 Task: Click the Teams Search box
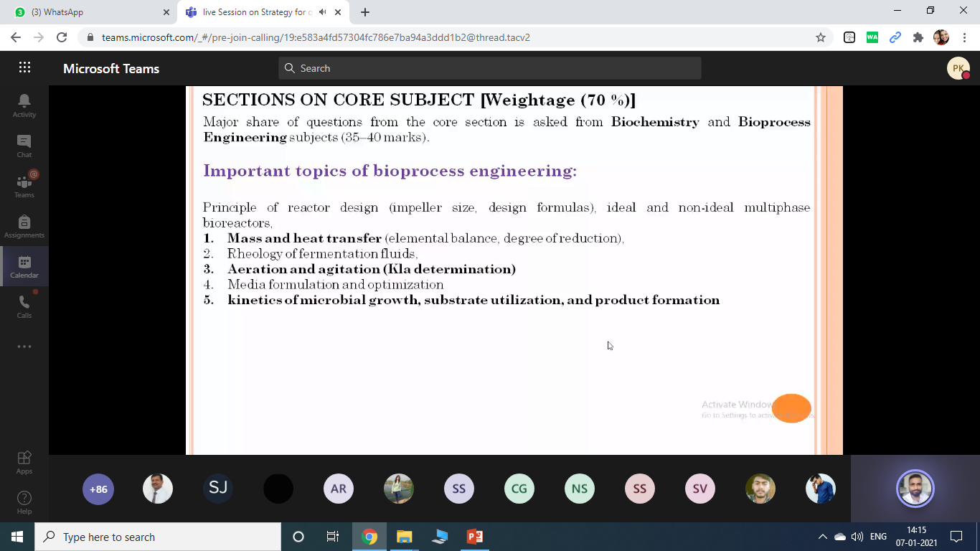pyautogui.click(x=490, y=68)
